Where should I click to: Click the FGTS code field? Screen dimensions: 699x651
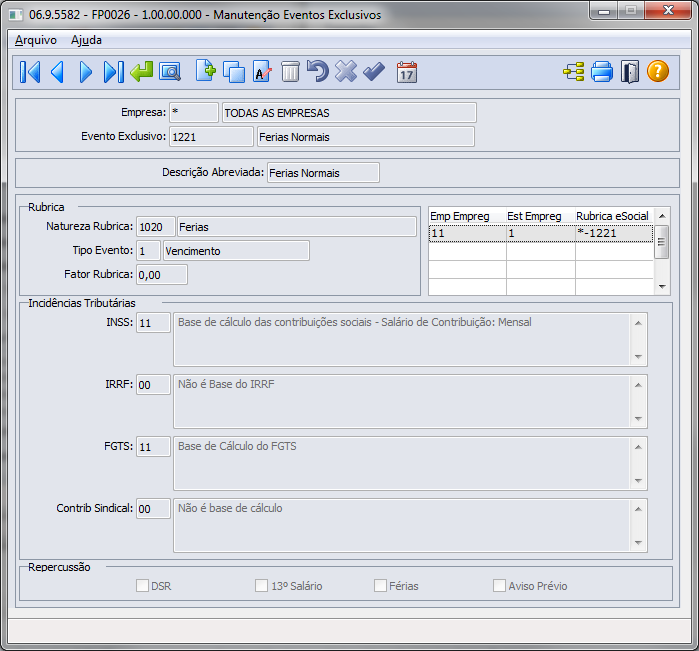point(153,446)
